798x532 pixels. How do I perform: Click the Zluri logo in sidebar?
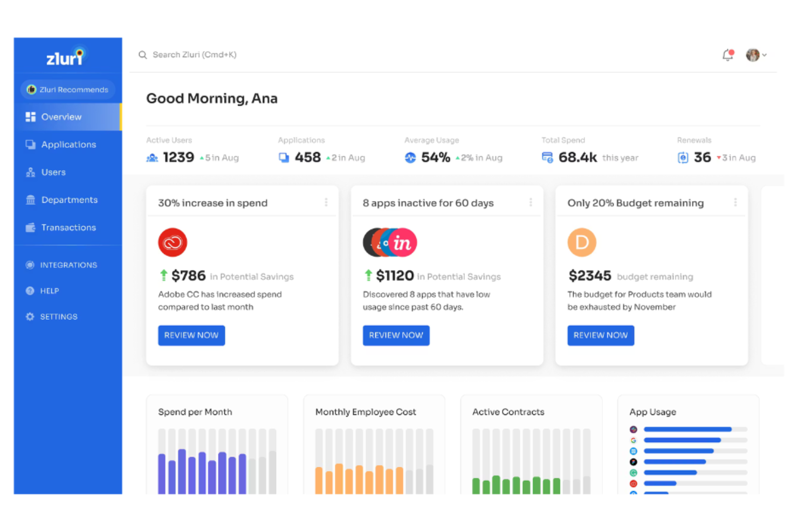[65, 57]
